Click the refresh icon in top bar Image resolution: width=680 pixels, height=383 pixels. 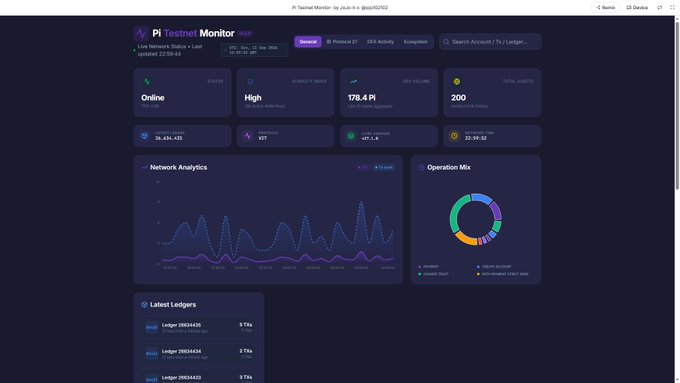click(x=659, y=7)
